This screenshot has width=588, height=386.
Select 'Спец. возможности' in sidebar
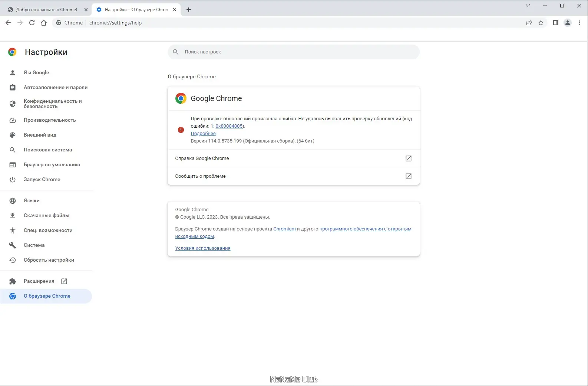click(46, 230)
